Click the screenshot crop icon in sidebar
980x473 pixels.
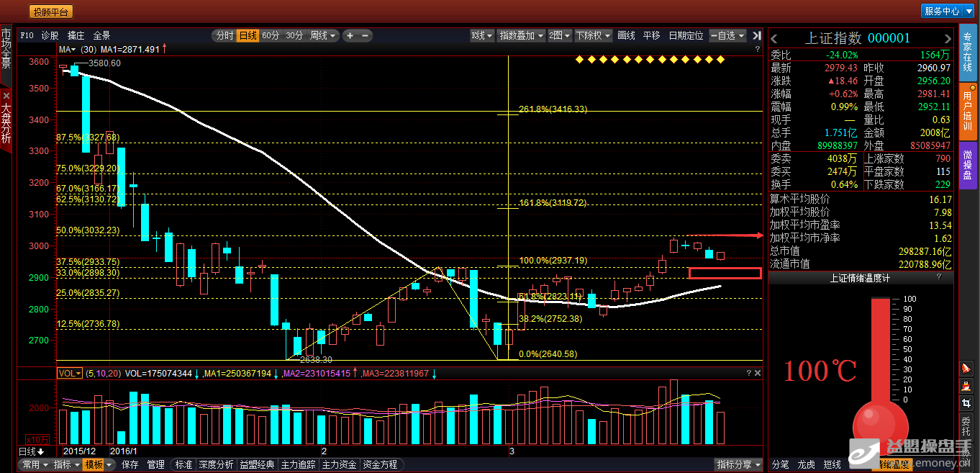[966, 403]
